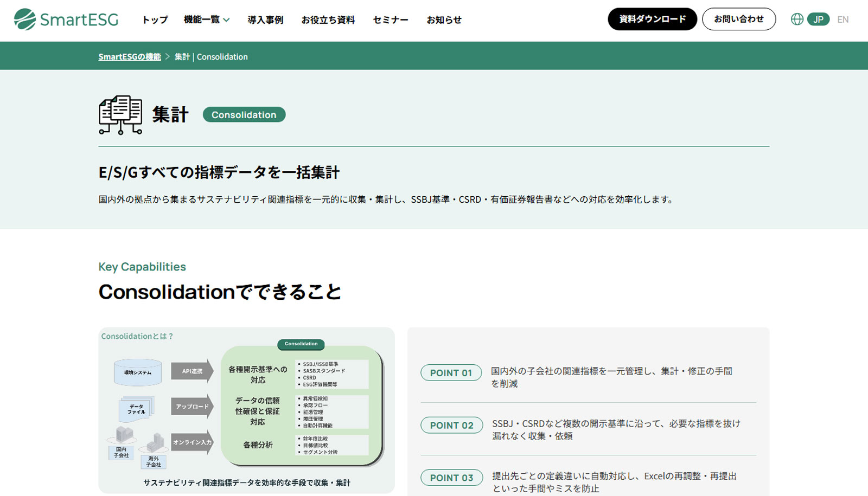Viewport: 868px width, 496px height.
Task: Click the Consolidation documents icon beside 集計
Action: (120, 115)
